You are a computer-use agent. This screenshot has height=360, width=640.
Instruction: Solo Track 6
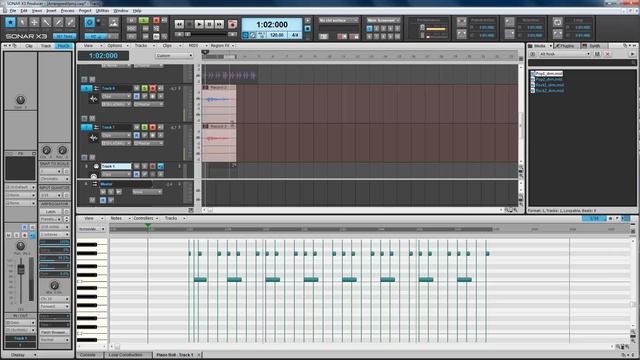click(x=144, y=88)
